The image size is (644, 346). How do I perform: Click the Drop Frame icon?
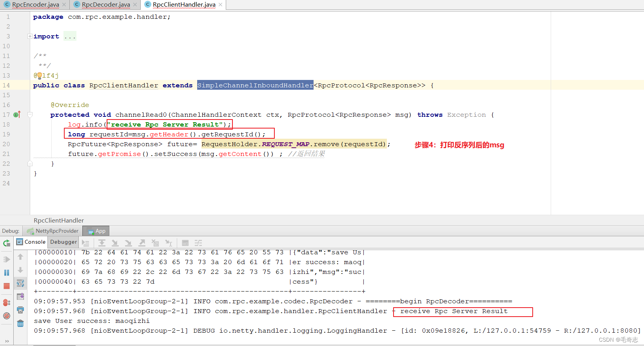(155, 243)
